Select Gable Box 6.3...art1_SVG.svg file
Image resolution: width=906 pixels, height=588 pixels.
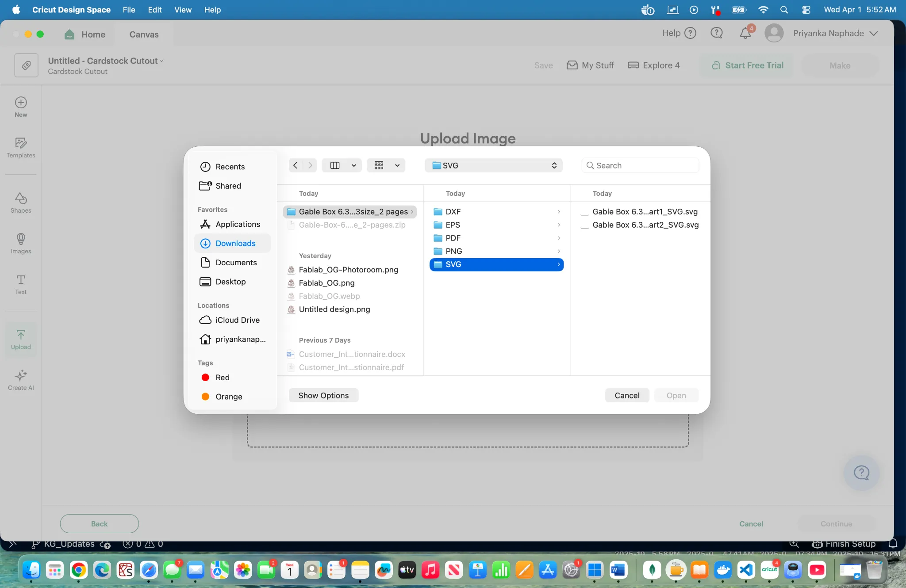[640, 212]
